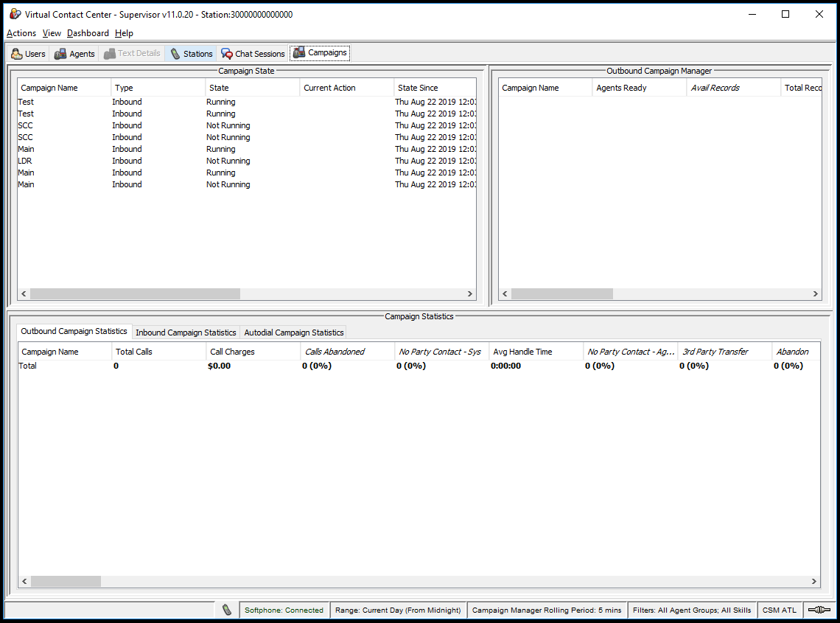Switch to Inbound Campaign Statistics tab
840x623 pixels.
click(x=186, y=333)
